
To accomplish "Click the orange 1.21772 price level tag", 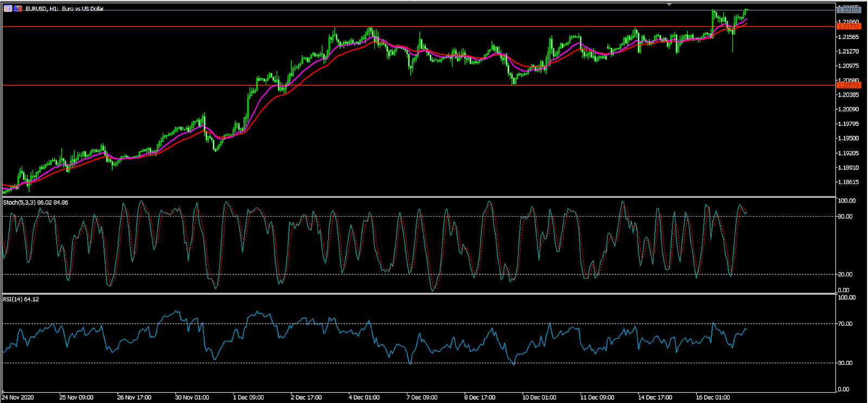I will pos(848,26).
